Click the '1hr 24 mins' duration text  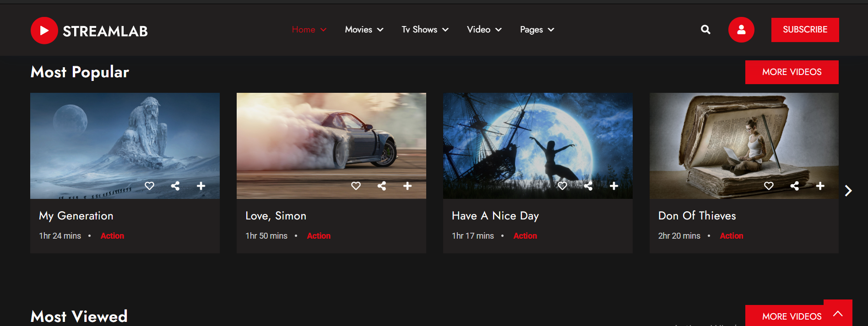[x=60, y=236]
